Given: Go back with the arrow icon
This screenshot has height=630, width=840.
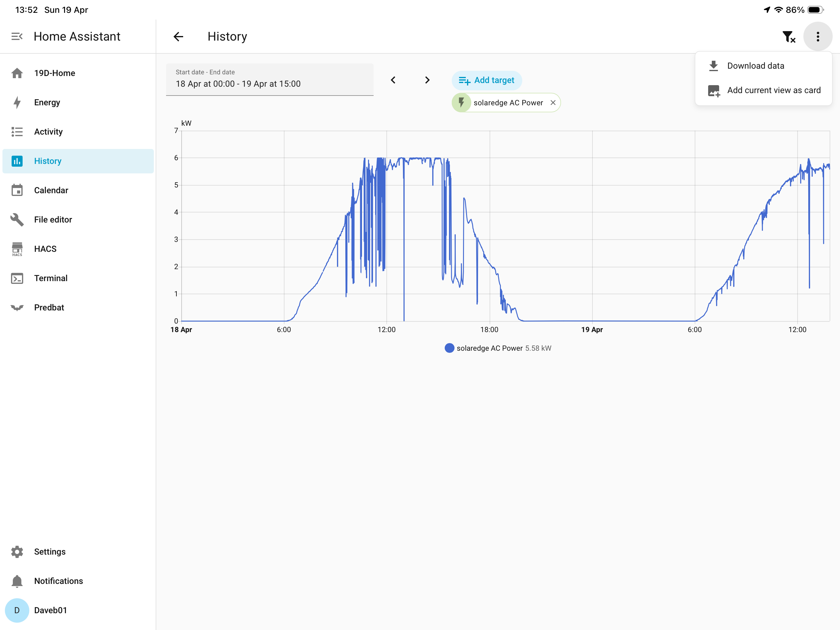Looking at the screenshot, I should [178, 36].
